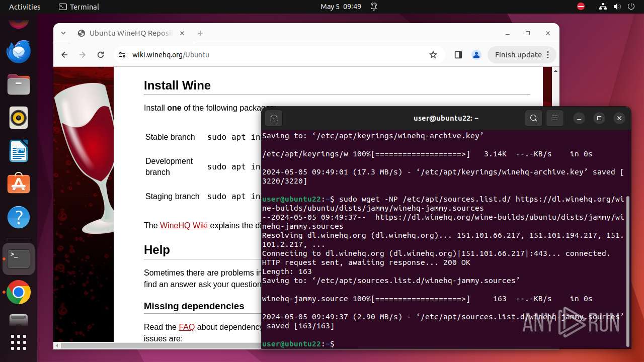Expand Chrome tab search chevron
The image size is (644, 362).
(x=63, y=33)
